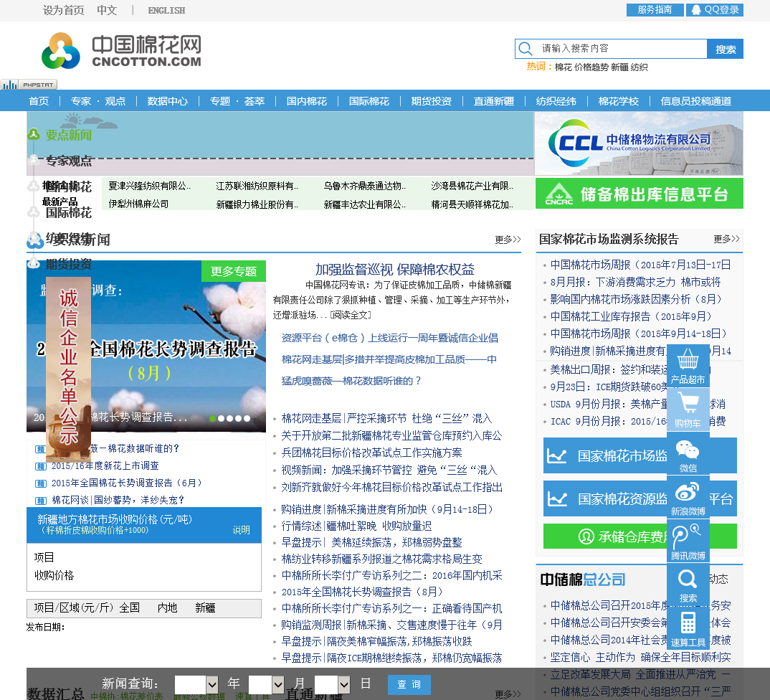This screenshot has width=770, height=700.
Task: Open headline 加强监督巡视 保障棉农权益
Action: point(395,269)
